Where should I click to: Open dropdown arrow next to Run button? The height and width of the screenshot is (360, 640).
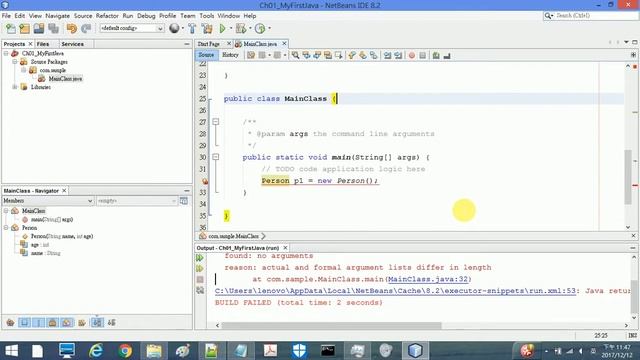tap(231, 28)
